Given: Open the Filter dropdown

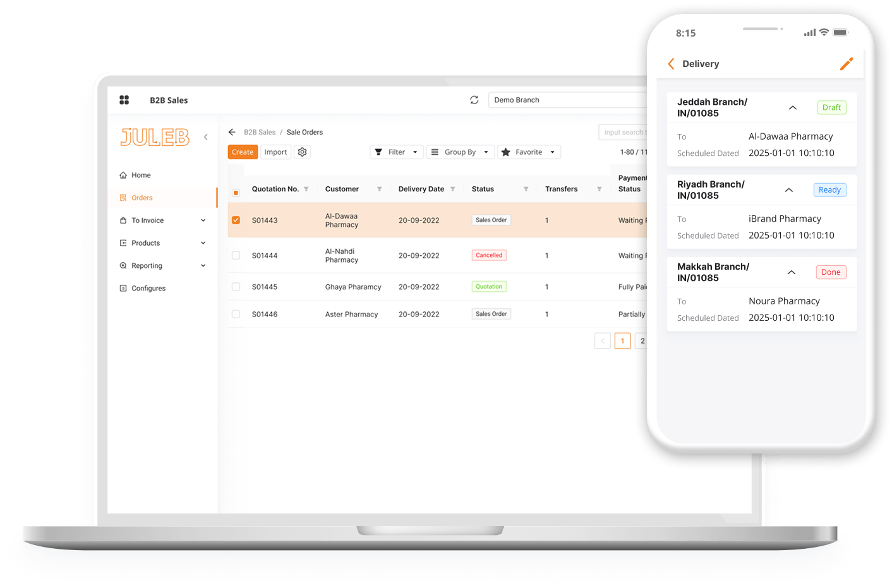Looking at the screenshot, I should tap(397, 152).
